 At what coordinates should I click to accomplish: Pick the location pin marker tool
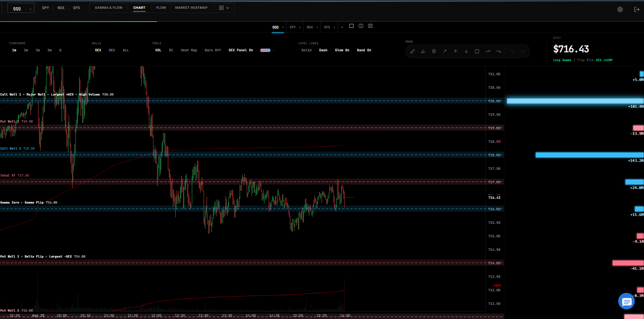[x=434, y=51]
